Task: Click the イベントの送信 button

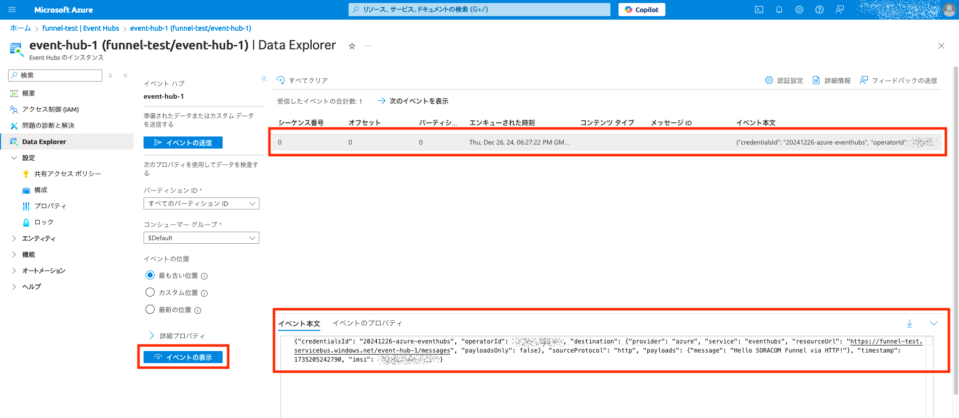Action: point(183,142)
